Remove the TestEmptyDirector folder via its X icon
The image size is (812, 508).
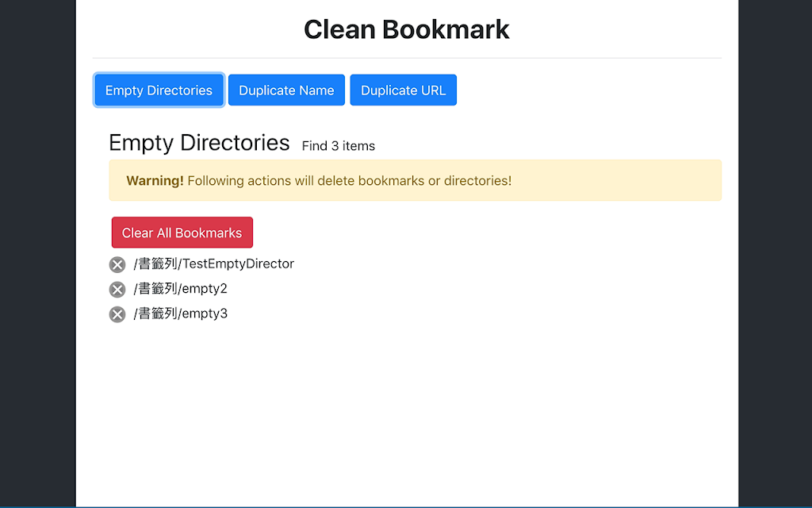click(x=117, y=265)
